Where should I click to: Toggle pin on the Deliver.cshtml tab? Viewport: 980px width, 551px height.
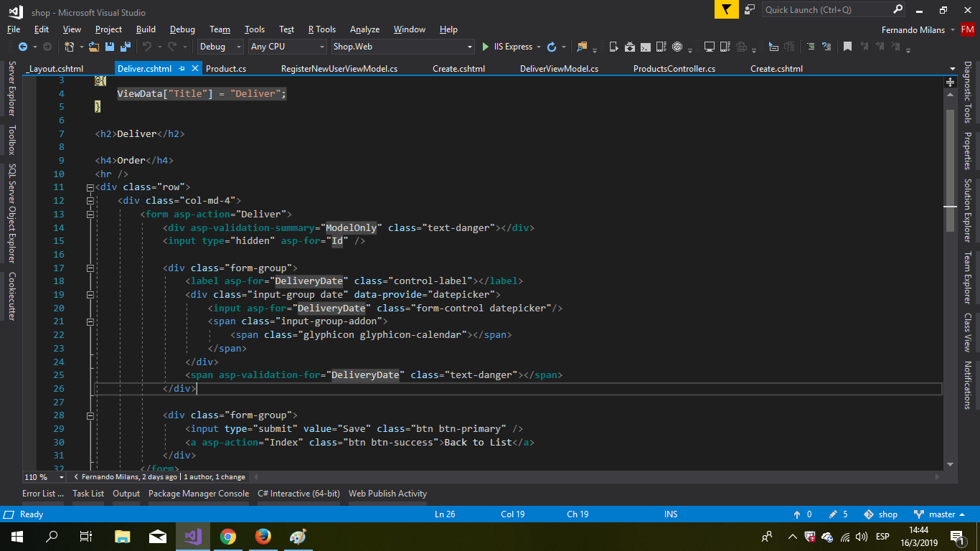[182, 69]
